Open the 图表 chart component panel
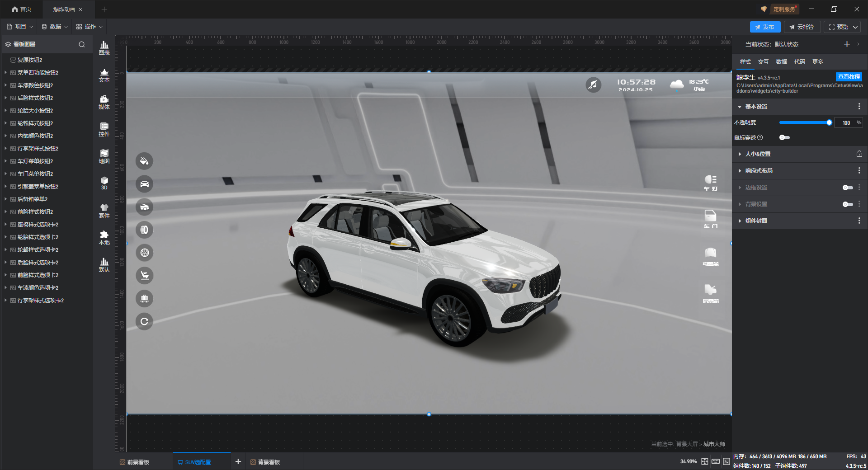Screen dimensions: 868x470 [x=104, y=48]
